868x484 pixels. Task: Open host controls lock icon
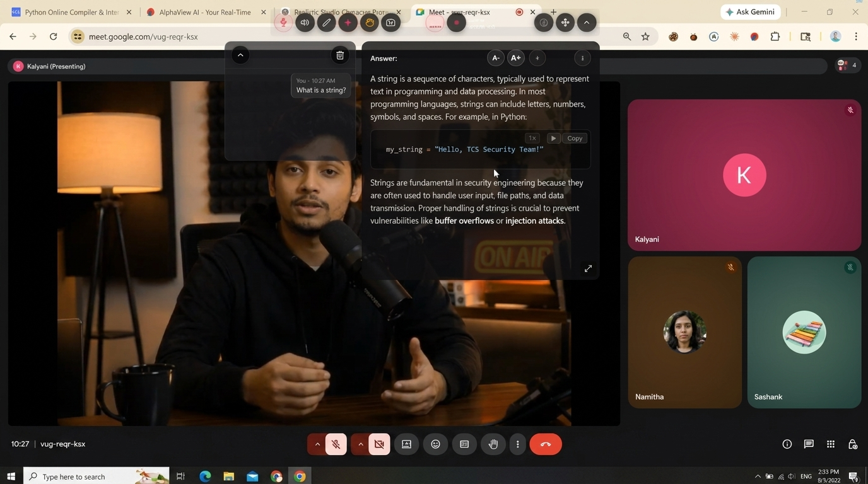click(852, 444)
